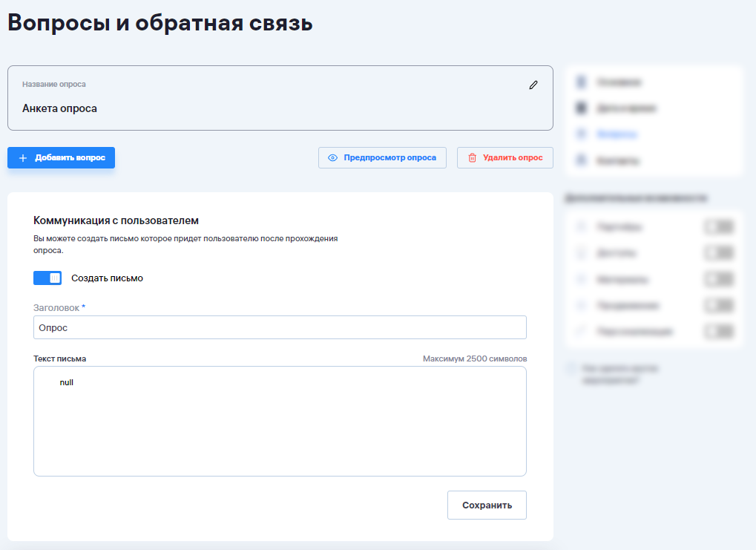The image size is (756, 550).
Task: Toggle the Доступы switch
Action: click(x=718, y=253)
